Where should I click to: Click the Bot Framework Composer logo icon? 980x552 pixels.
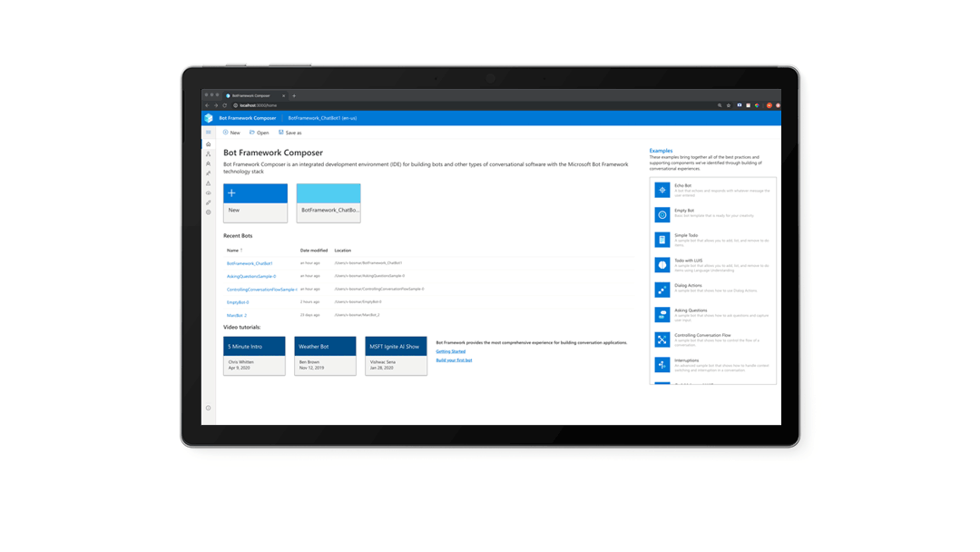pos(209,118)
